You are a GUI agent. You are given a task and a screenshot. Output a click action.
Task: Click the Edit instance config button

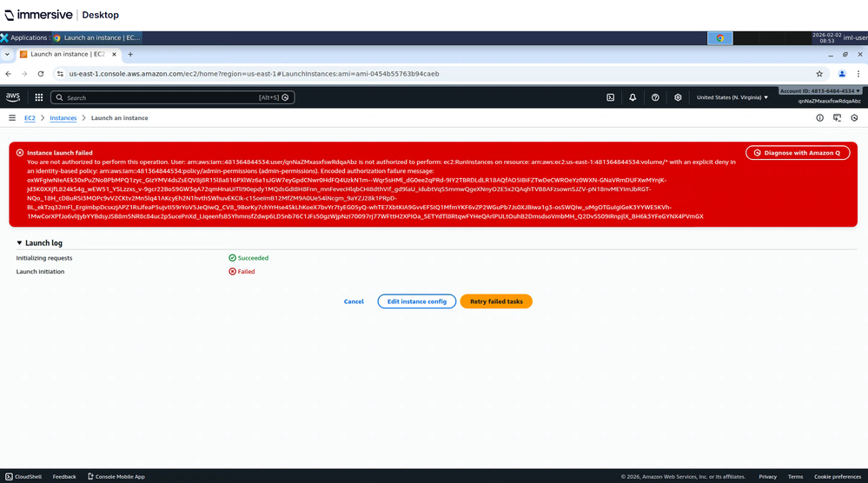[x=416, y=301]
